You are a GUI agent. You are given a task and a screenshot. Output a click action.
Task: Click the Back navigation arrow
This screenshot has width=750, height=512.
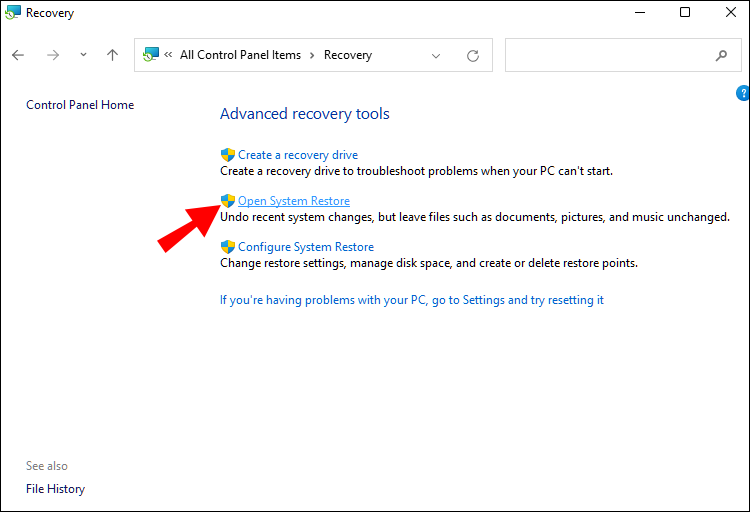19,55
